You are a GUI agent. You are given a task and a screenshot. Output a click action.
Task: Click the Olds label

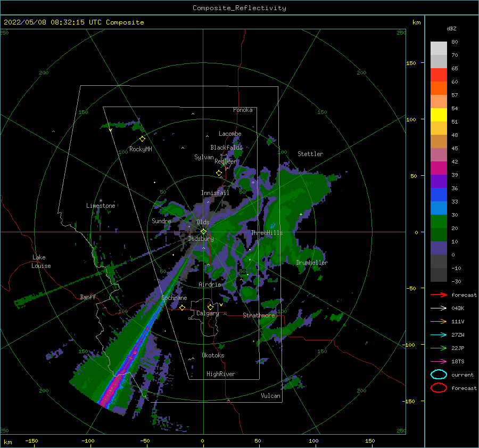pyautogui.click(x=203, y=222)
